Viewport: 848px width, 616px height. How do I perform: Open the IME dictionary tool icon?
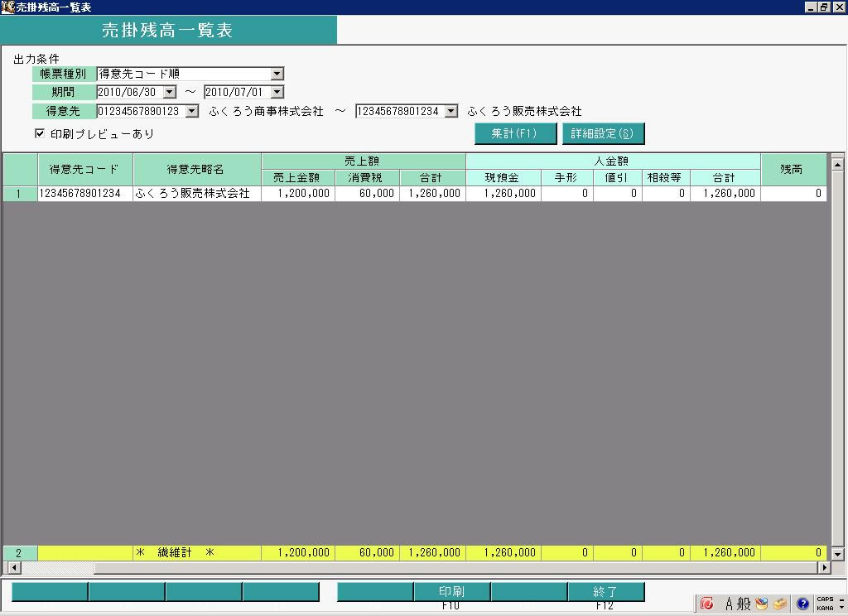point(780,604)
